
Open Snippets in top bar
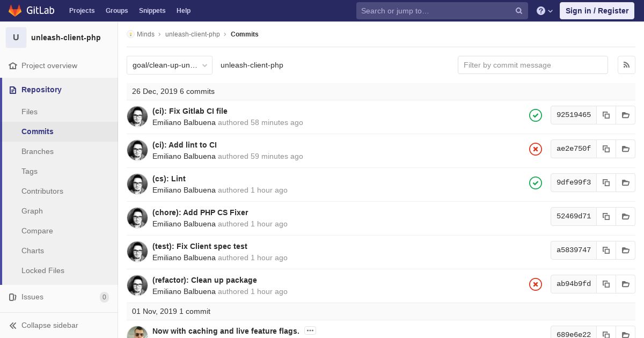click(152, 11)
